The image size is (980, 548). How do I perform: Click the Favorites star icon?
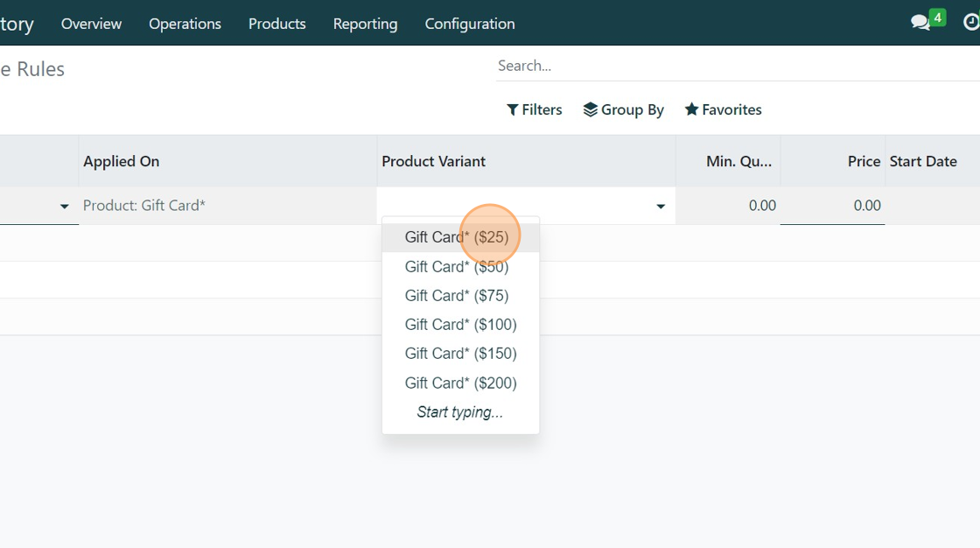(691, 109)
